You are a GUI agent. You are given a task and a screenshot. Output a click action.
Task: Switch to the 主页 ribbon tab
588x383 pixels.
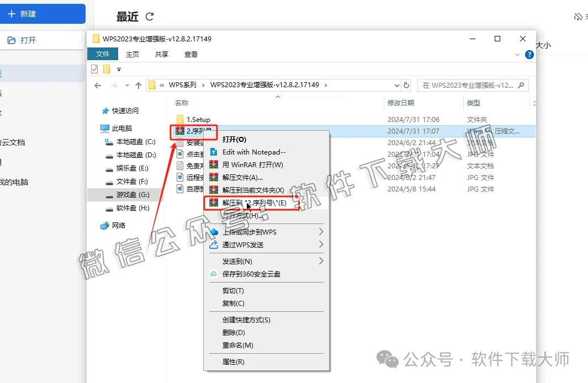coord(133,54)
